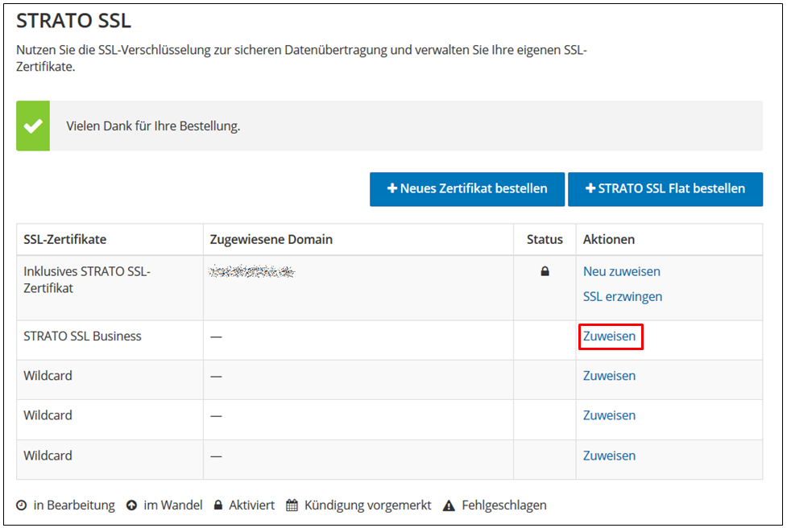Click 'Zuweisen' on the first Wildcard row
787x532 pixels.
tap(609, 376)
